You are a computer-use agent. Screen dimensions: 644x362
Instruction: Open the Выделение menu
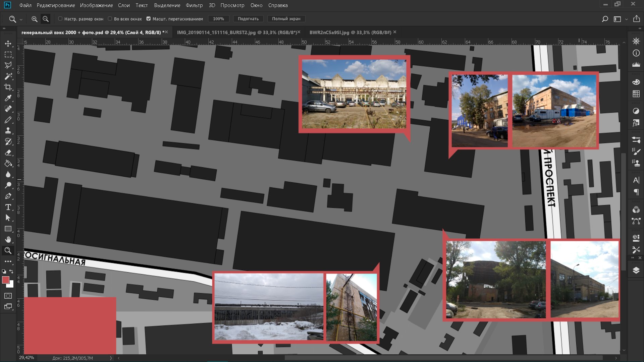(x=167, y=5)
